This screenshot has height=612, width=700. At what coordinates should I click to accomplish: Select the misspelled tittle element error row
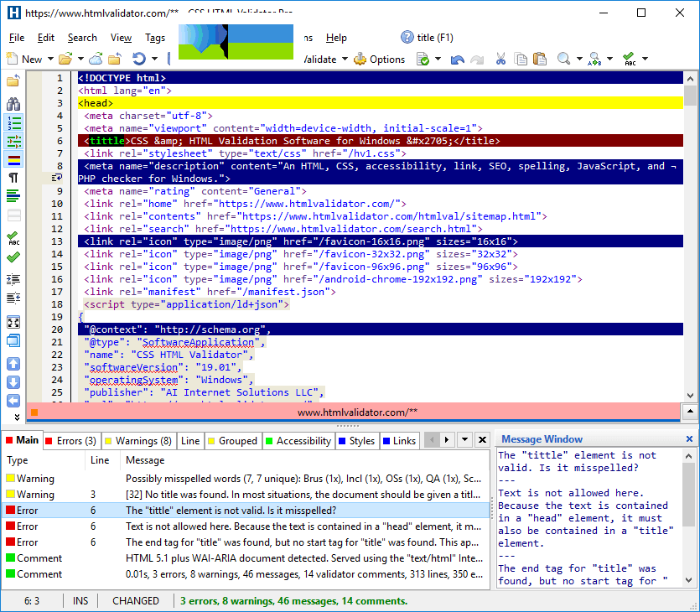coord(246,511)
